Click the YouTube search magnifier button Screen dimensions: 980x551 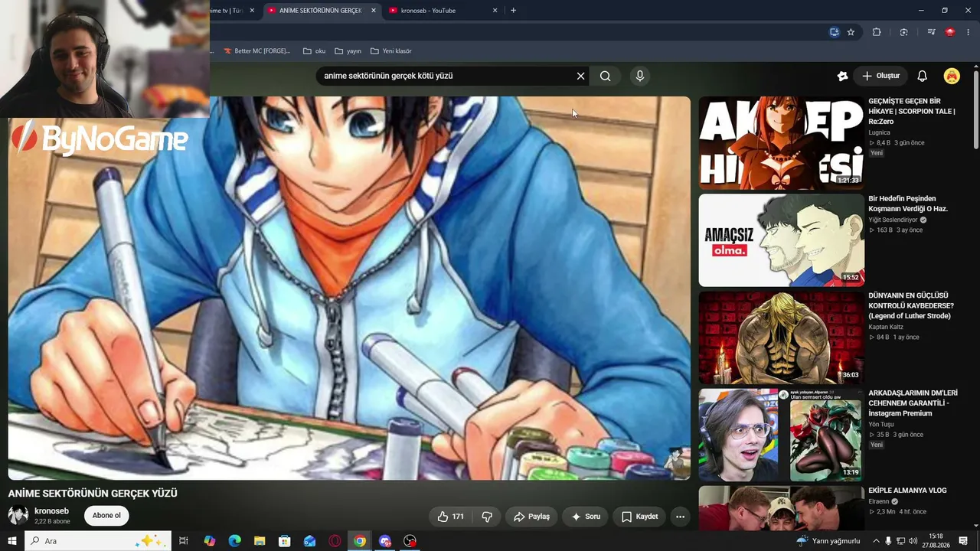606,76
